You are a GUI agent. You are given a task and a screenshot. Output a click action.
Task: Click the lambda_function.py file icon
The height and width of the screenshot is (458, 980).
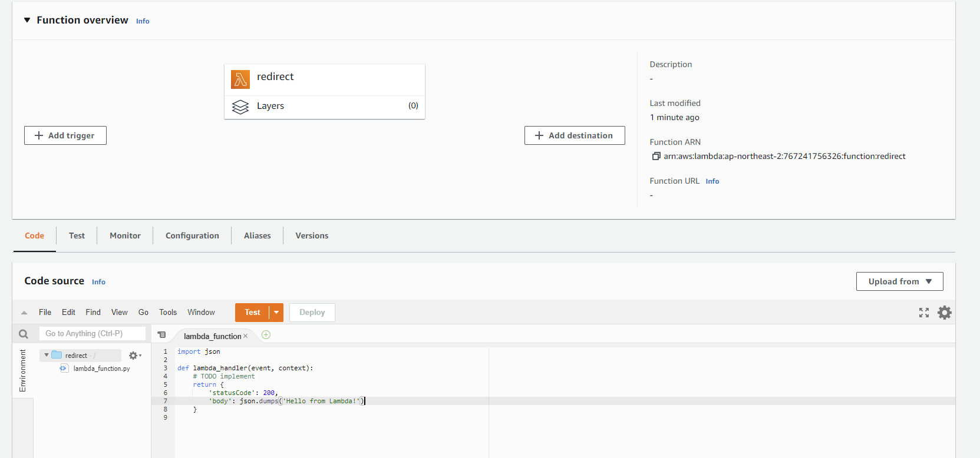(x=64, y=369)
